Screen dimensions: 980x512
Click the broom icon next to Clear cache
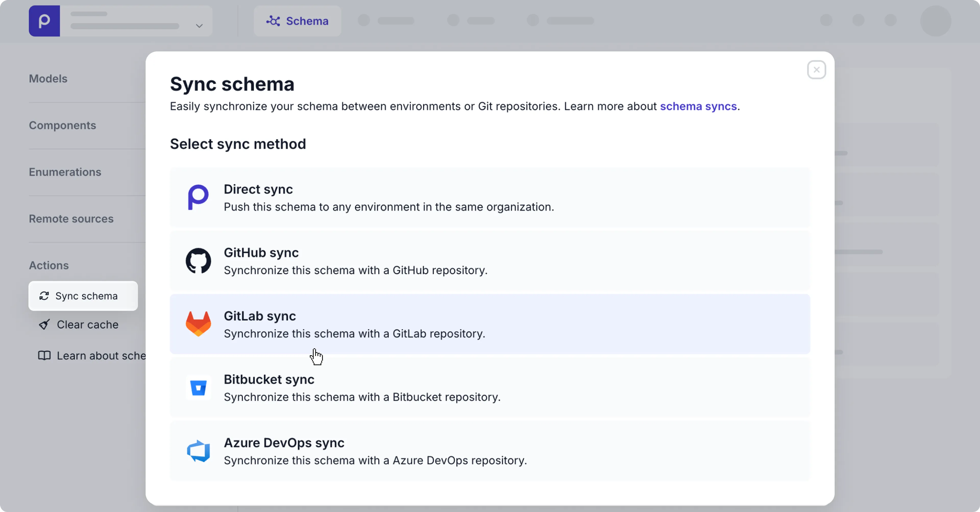(x=44, y=324)
